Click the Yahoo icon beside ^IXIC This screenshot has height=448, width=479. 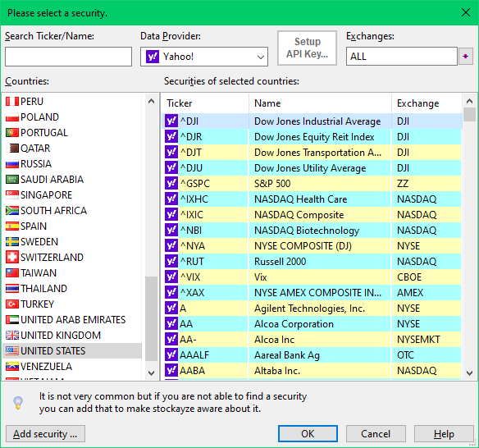(x=171, y=215)
